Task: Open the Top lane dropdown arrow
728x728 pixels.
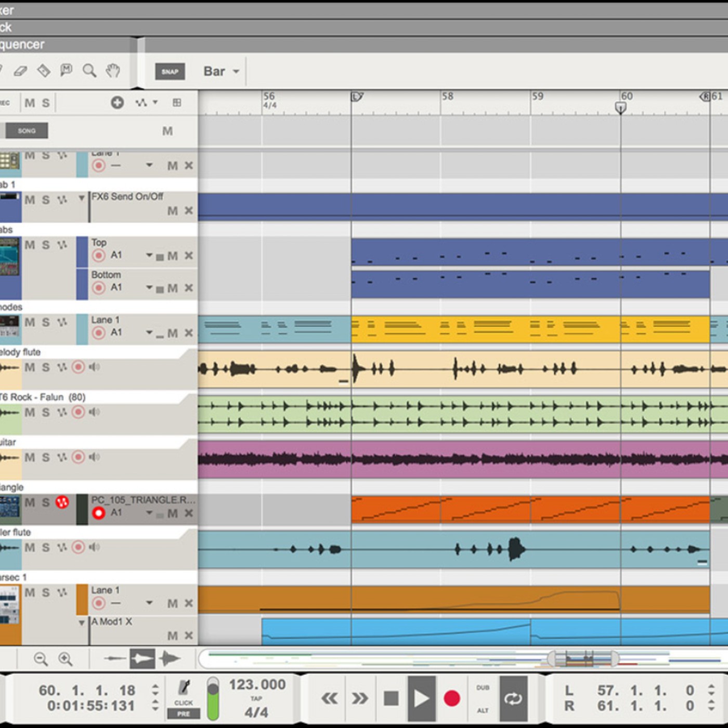Action: 149,255
